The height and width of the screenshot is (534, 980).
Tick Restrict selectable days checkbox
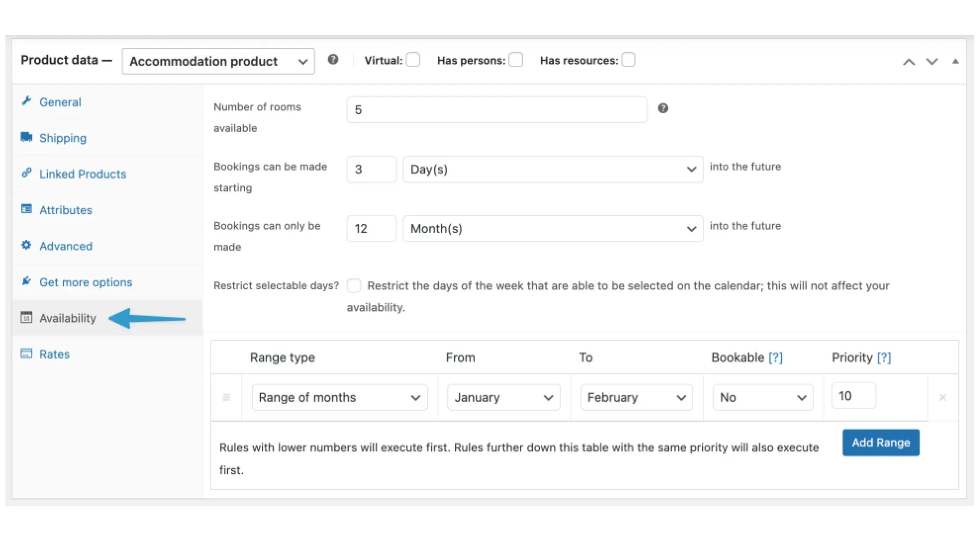[x=354, y=286]
